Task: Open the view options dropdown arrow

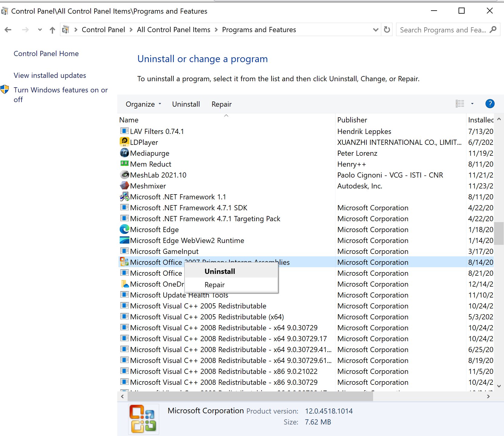Action: point(472,104)
